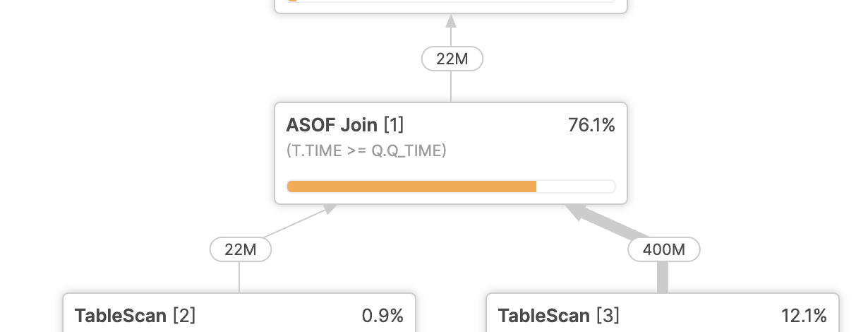This screenshot has width=868, height=332.
Task: Select the ASOF Join [1] node title
Action: coord(344,126)
